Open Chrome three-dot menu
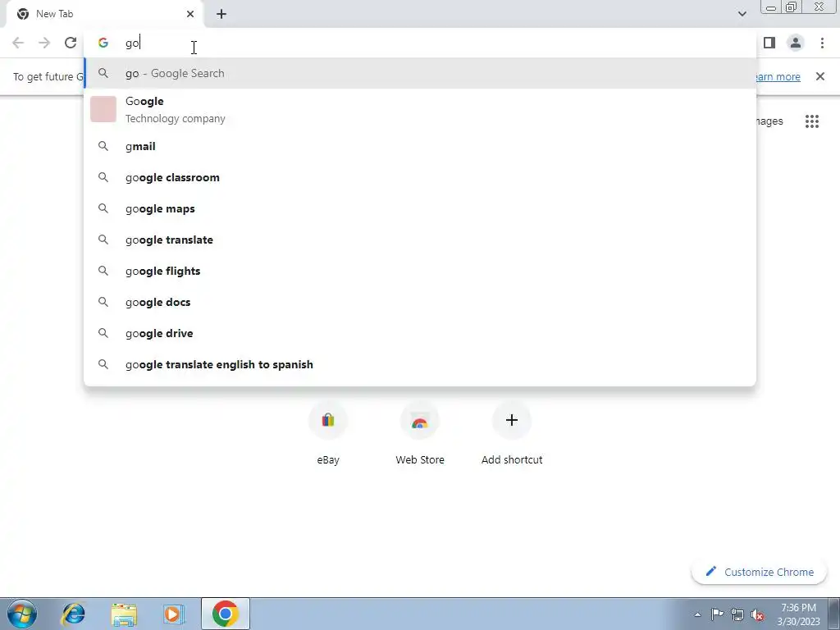The image size is (840, 630). [x=822, y=43]
